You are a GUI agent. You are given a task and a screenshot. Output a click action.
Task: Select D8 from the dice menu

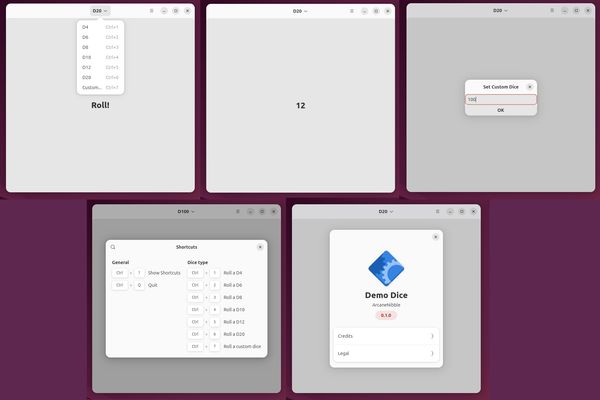(x=100, y=47)
